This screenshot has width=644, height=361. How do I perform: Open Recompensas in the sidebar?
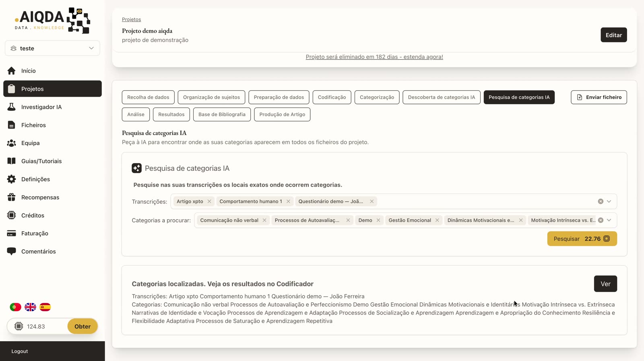tap(52, 197)
